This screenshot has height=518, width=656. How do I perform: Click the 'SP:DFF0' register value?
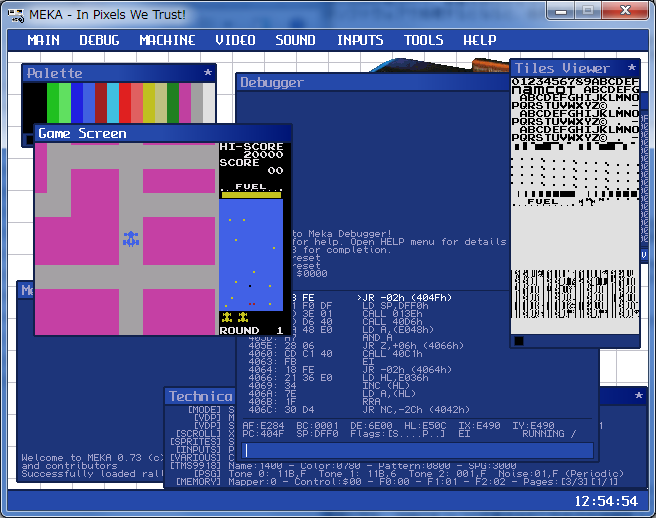[317, 433]
